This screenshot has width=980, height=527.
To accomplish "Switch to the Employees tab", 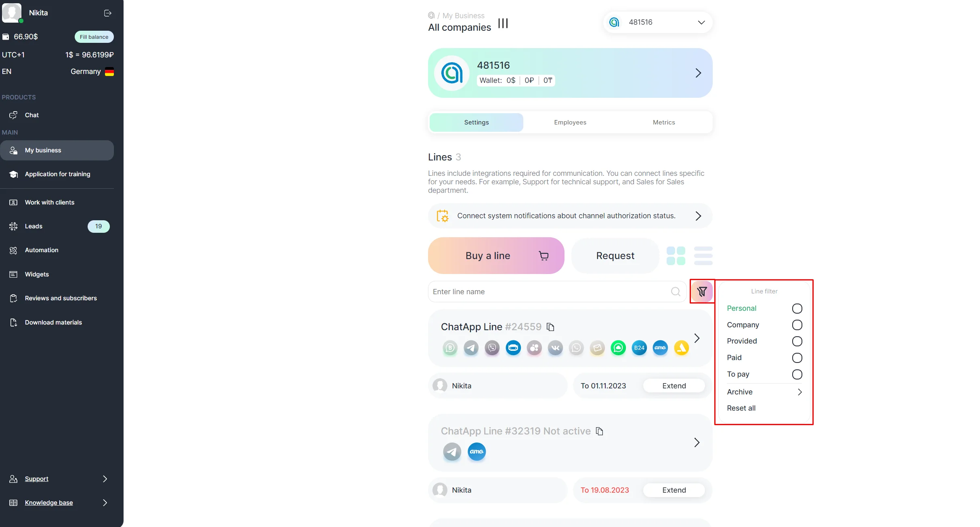I will (x=570, y=122).
